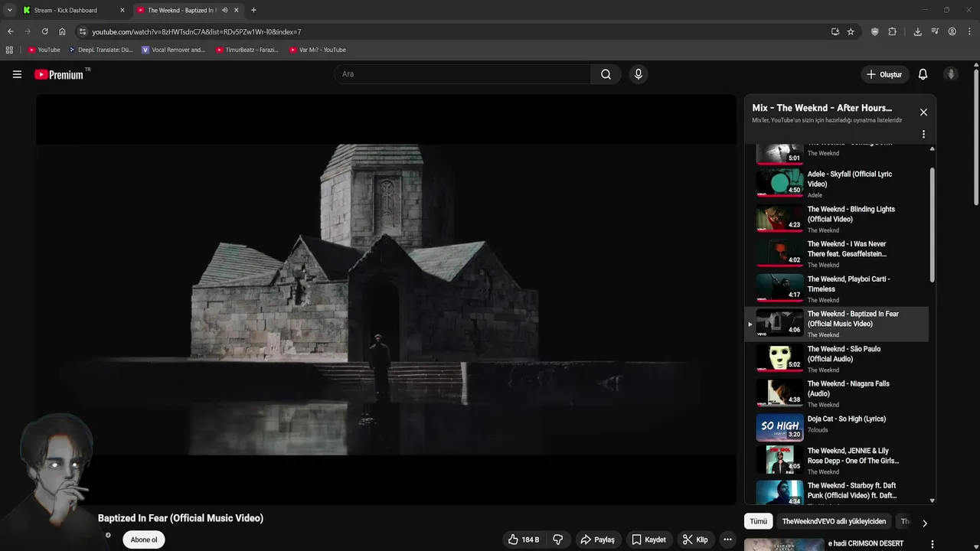Select The Weeknd - Baptized In Fear tab
Image resolution: width=980 pixels, height=551 pixels.
point(188,10)
